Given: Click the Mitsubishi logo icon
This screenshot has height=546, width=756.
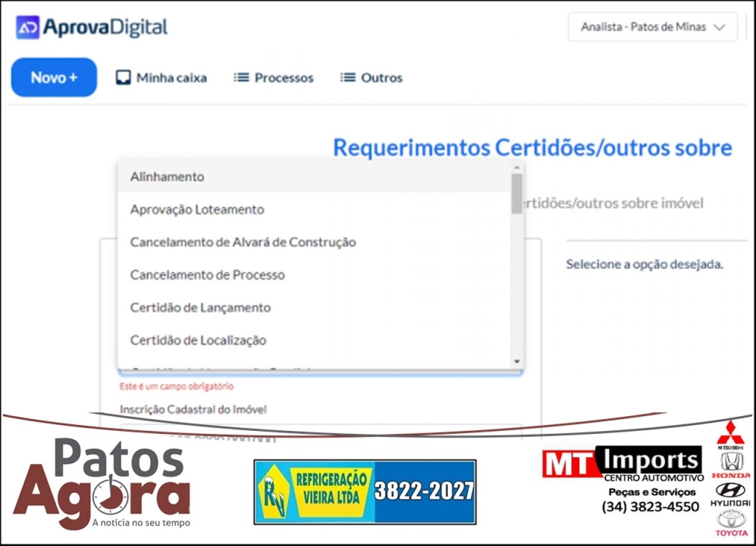Looking at the screenshot, I should pyautogui.click(x=731, y=436).
